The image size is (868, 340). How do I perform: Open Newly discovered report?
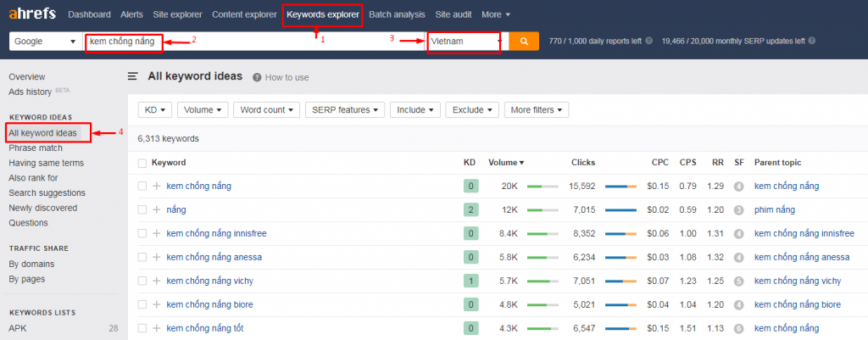point(43,208)
